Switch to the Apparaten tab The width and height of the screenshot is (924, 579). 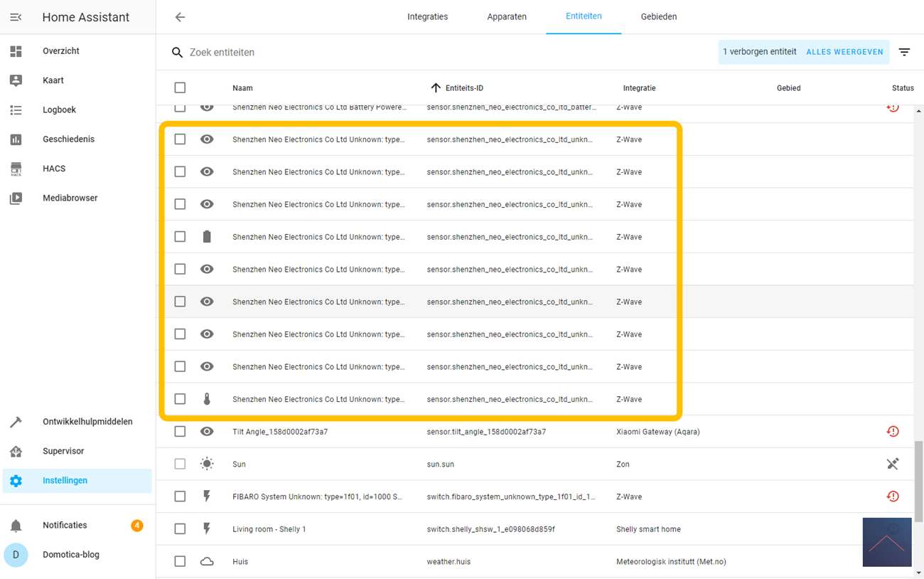coord(507,16)
